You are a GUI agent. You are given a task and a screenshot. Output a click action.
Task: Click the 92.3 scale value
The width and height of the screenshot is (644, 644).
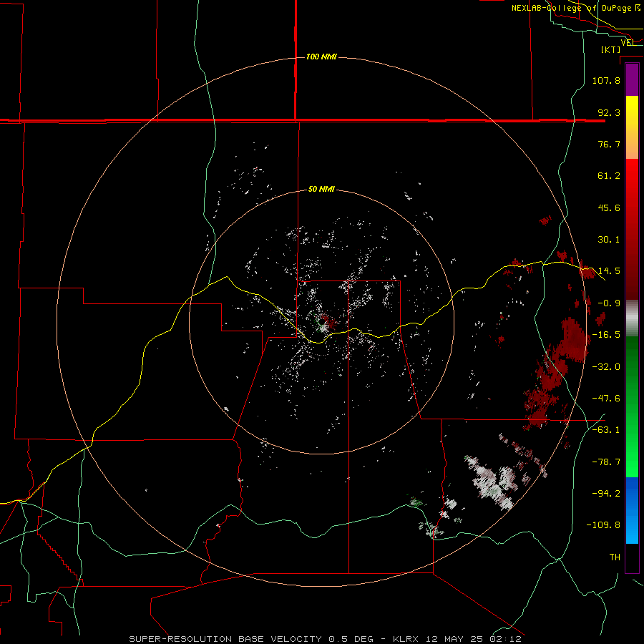pyautogui.click(x=609, y=112)
